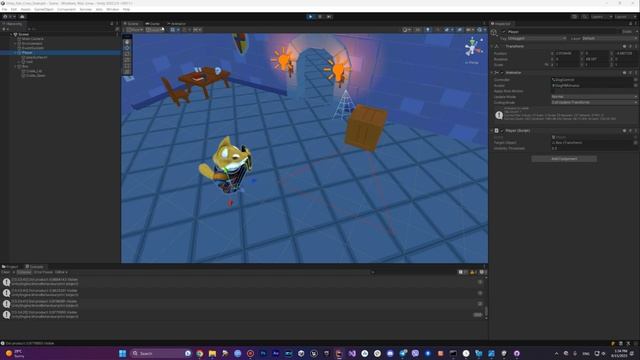Toggle 2D view in Scene toolbar
Image resolution: width=640 pixels, height=360 pixels.
[418, 29]
